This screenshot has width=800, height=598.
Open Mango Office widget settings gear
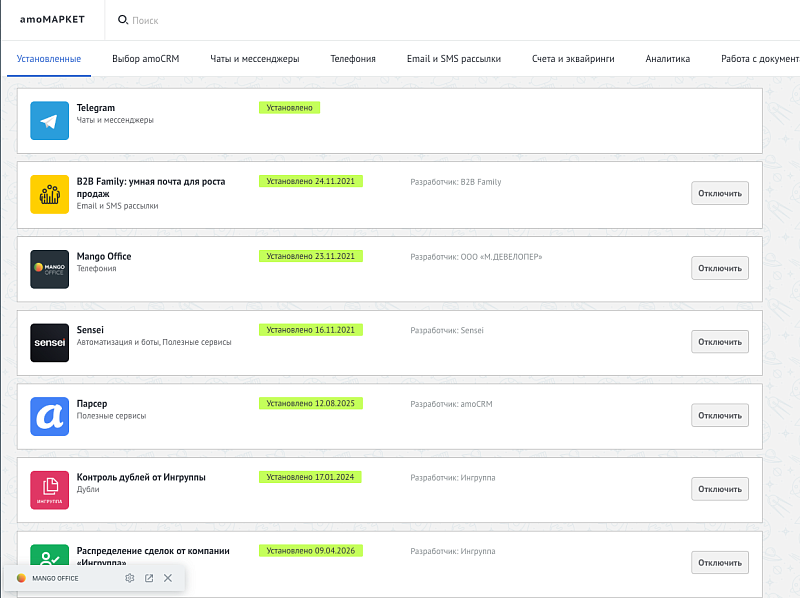click(130, 578)
